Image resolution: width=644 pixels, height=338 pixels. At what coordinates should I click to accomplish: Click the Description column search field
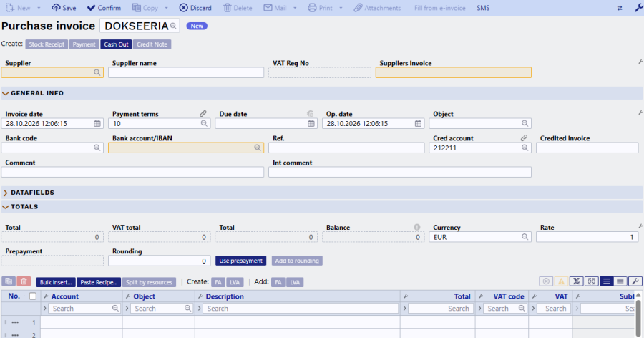pos(301,309)
